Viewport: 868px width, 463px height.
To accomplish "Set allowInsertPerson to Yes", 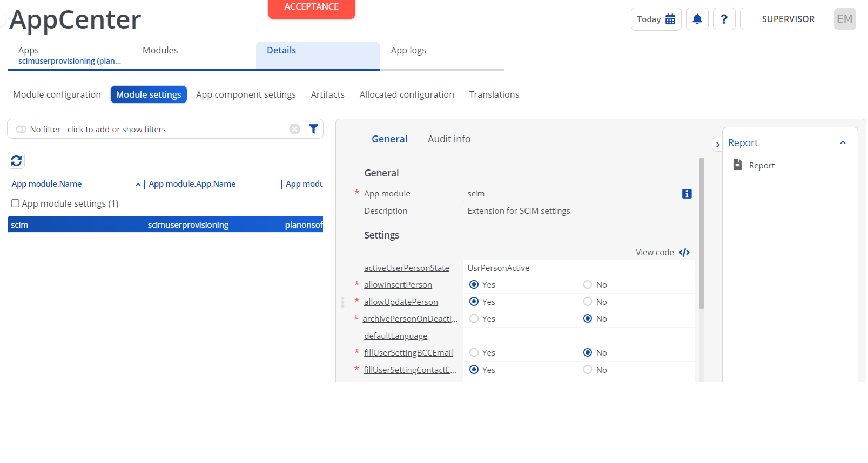I will coord(474,284).
